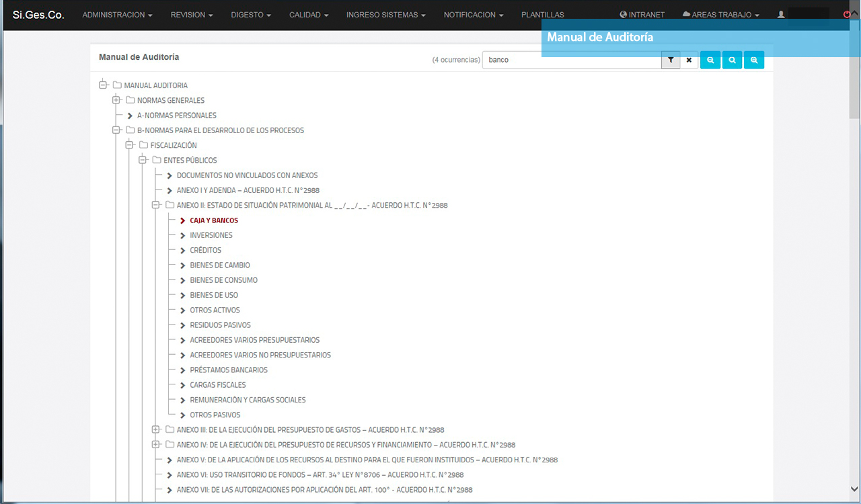Select the CAJA Y BANCOS item

tap(214, 220)
